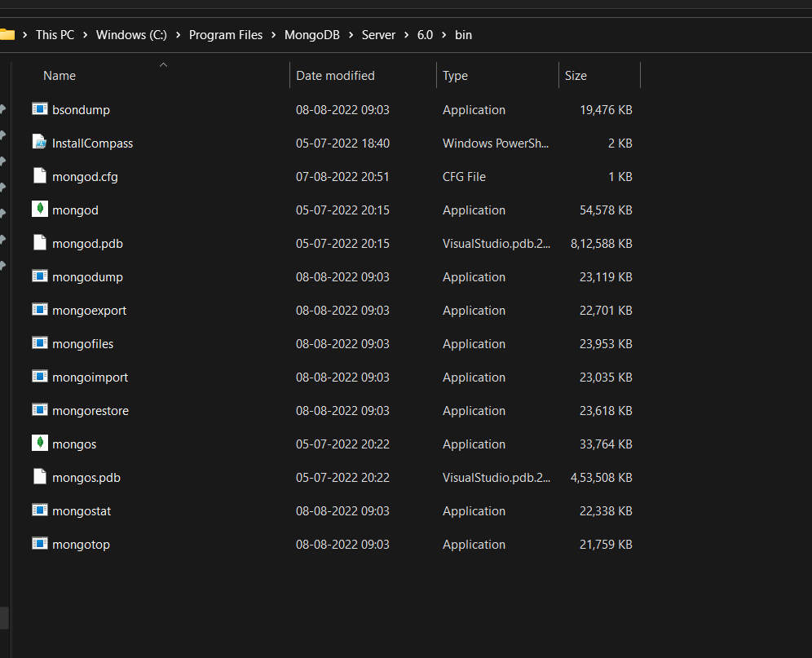Click the mongos green leaf icon
This screenshot has width=812, height=658.
(39, 444)
